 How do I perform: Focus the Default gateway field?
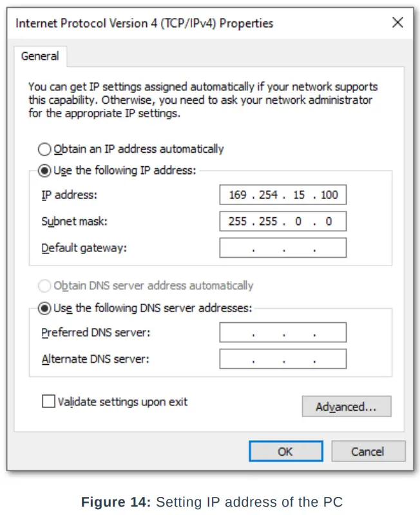(x=283, y=248)
